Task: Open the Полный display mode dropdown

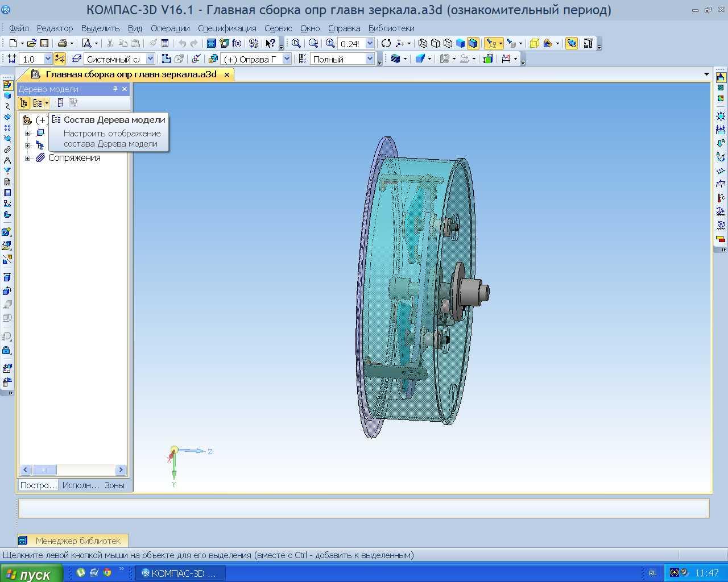Action: pos(370,59)
